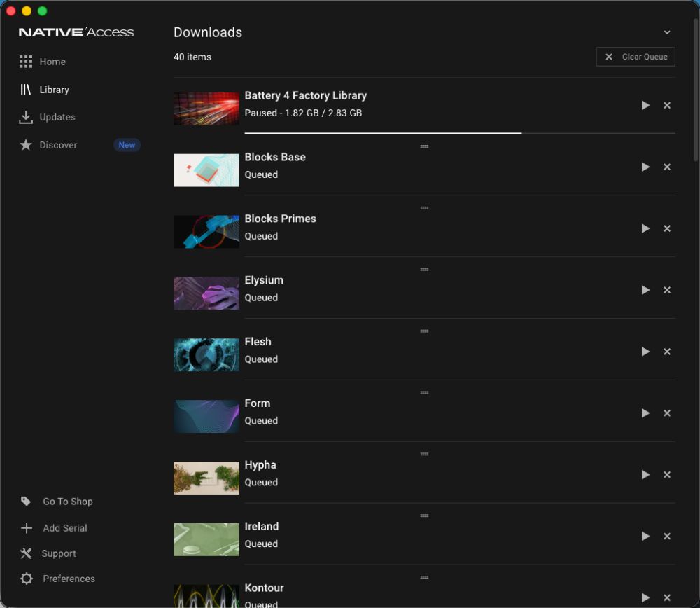This screenshot has height=608, width=700.
Task: Start the Blocks Primes download
Action: tap(645, 229)
